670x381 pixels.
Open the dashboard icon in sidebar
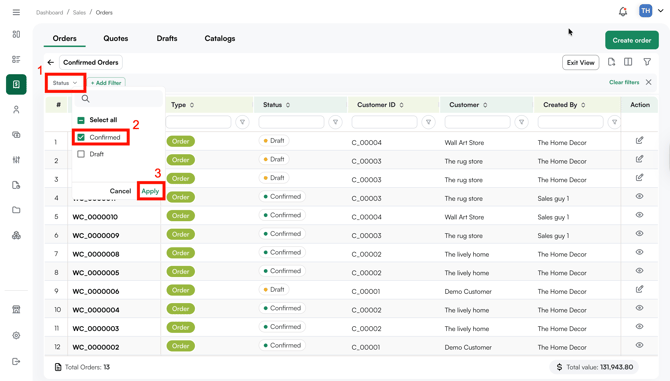pos(16,34)
